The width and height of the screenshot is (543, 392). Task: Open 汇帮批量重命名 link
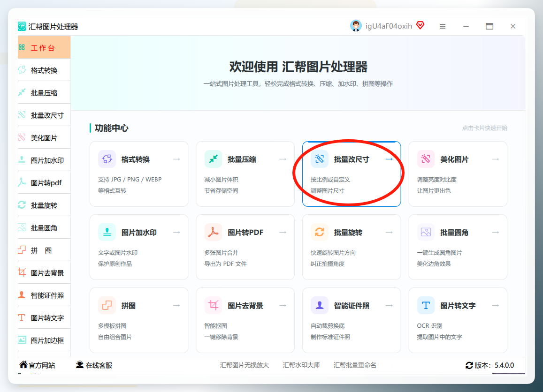[x=355, y=365]
